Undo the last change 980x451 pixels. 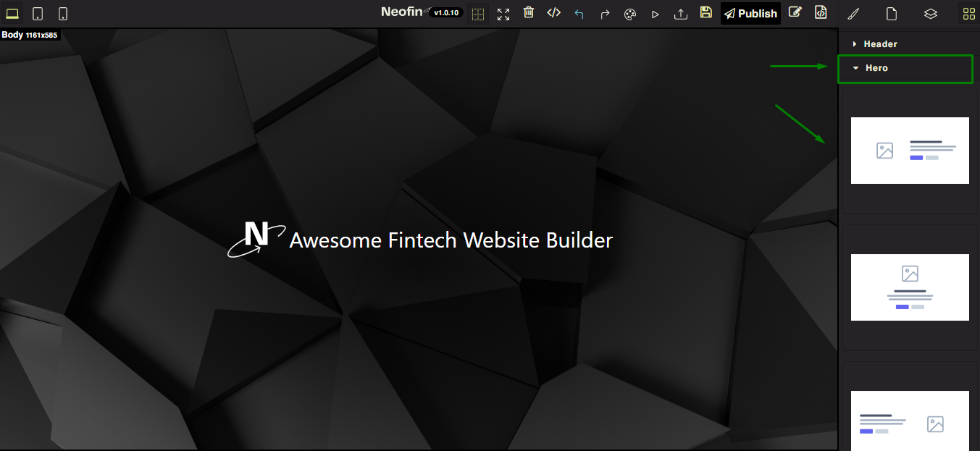pos(579,14)
